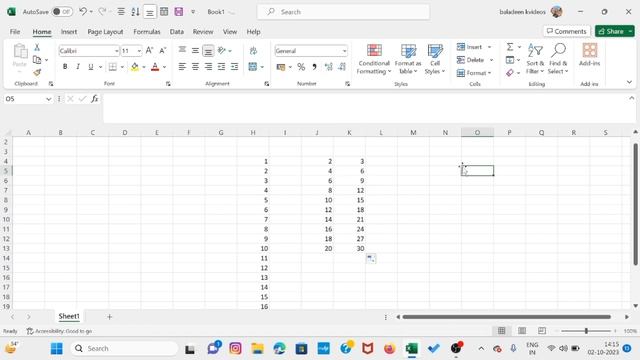Click the Insert Function fx icon
This screenshot has width=640, height=360.
(95, 99)
